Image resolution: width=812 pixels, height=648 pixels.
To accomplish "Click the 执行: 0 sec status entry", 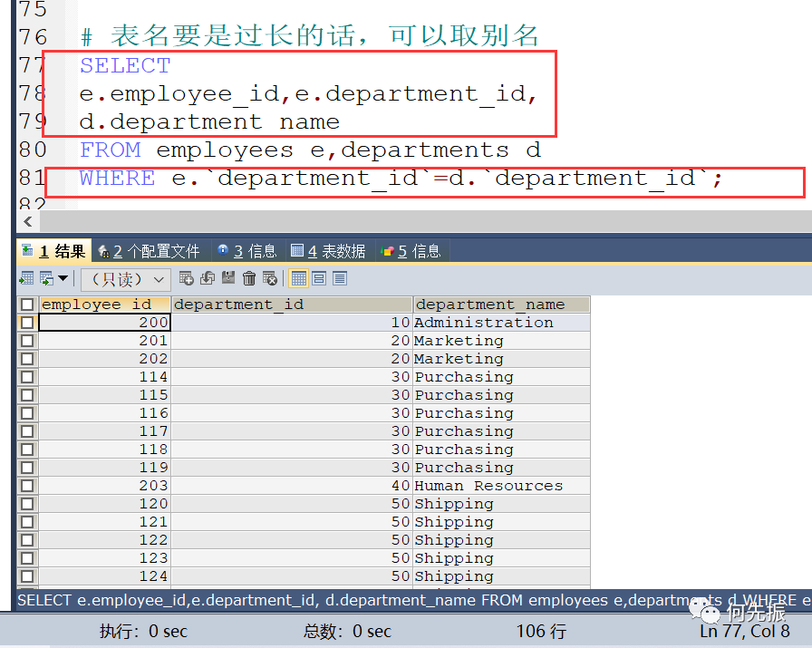I will click(143, 631).
